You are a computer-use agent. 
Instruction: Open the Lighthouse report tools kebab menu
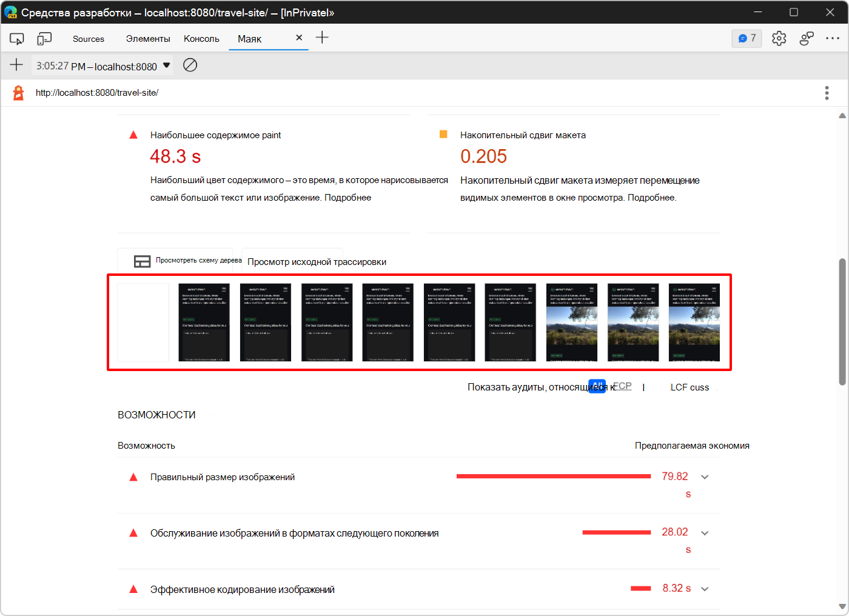827,93
